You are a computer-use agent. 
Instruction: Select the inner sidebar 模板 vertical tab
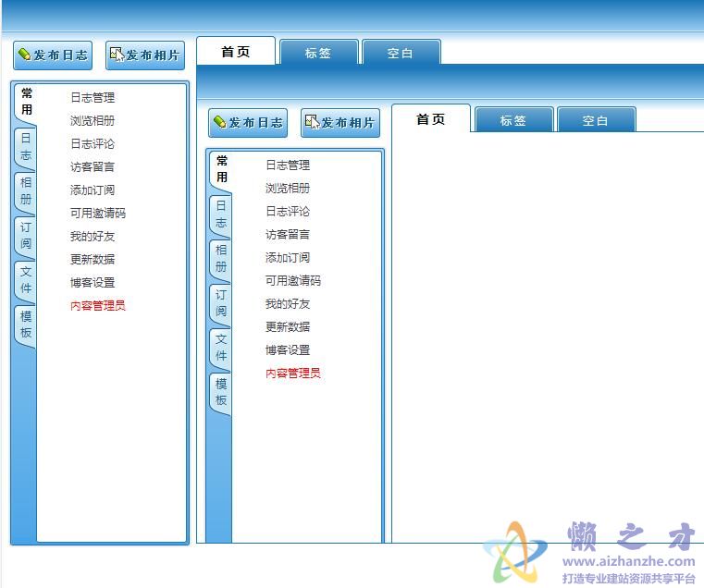point(221,392)
